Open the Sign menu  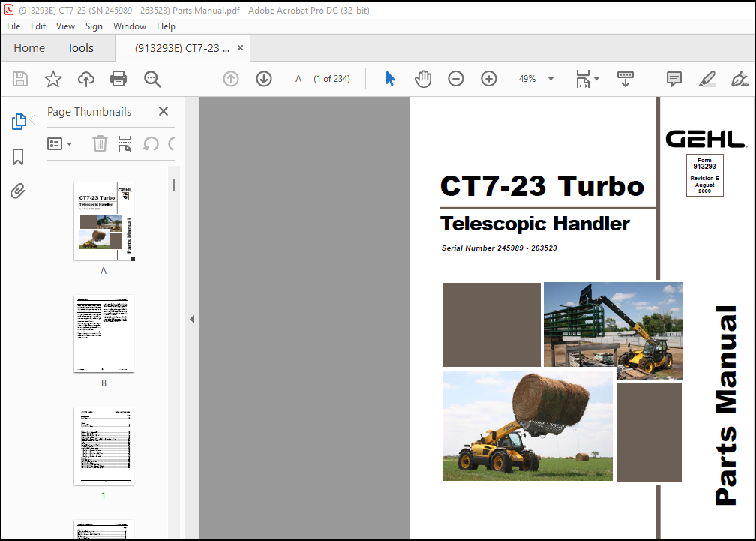click(94, 26)
